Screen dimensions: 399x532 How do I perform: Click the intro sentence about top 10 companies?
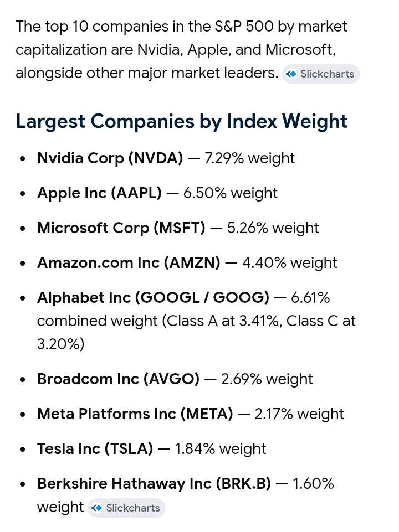coord(181,50)
